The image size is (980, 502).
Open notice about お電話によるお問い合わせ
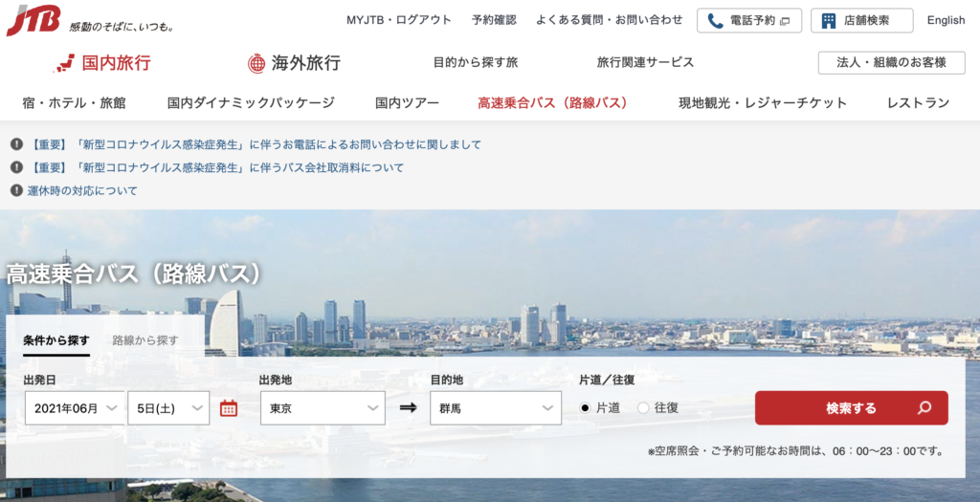pyautogui.click(x=255, y=144)
